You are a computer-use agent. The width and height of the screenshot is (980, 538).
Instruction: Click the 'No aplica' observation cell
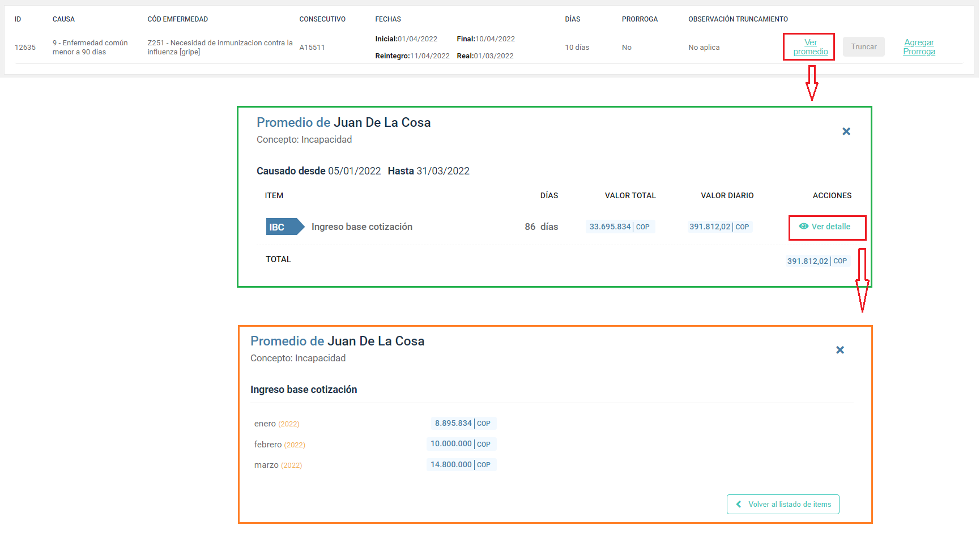coord(704,48)
